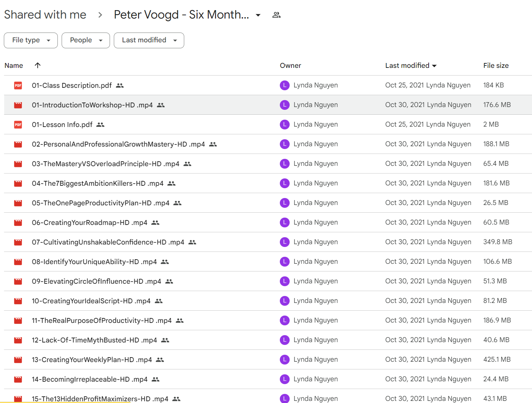
Task: Click video icon of 09-ElevatingCircleOfInfluence
Action: click(18, 281)
